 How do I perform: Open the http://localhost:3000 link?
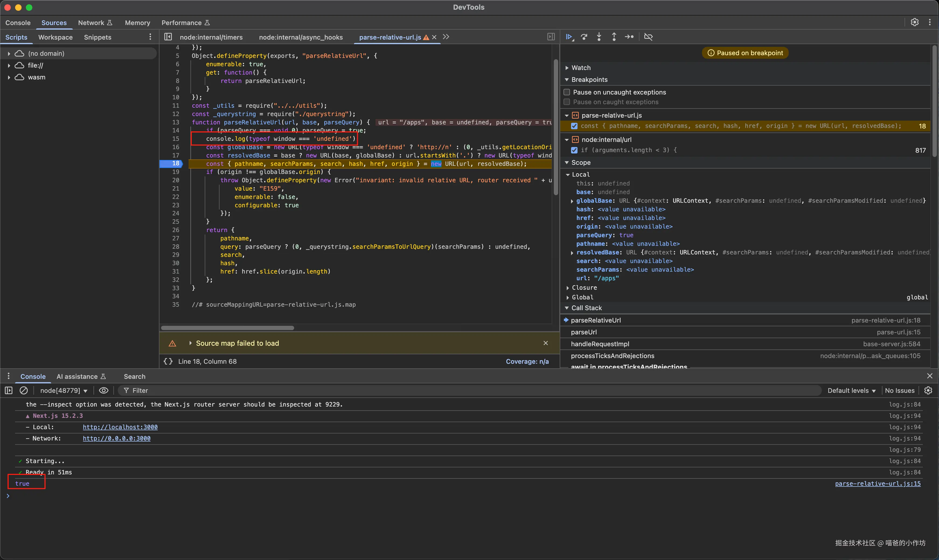(x=120, y=427)
